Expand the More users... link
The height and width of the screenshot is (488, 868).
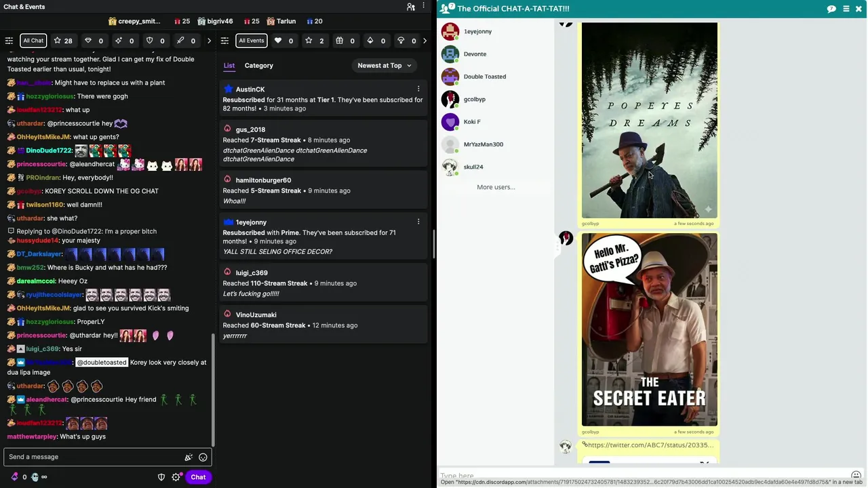coord(496,187)
